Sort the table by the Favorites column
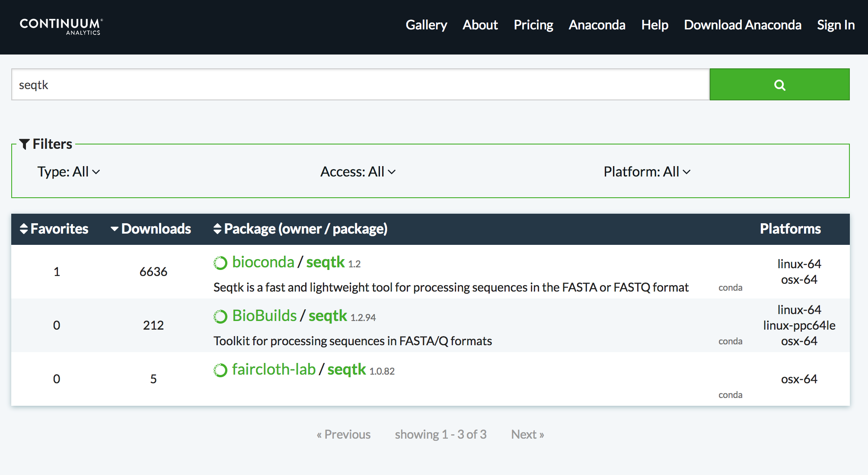The height and width of the screenshot is (475, 868). click(54, 228)
